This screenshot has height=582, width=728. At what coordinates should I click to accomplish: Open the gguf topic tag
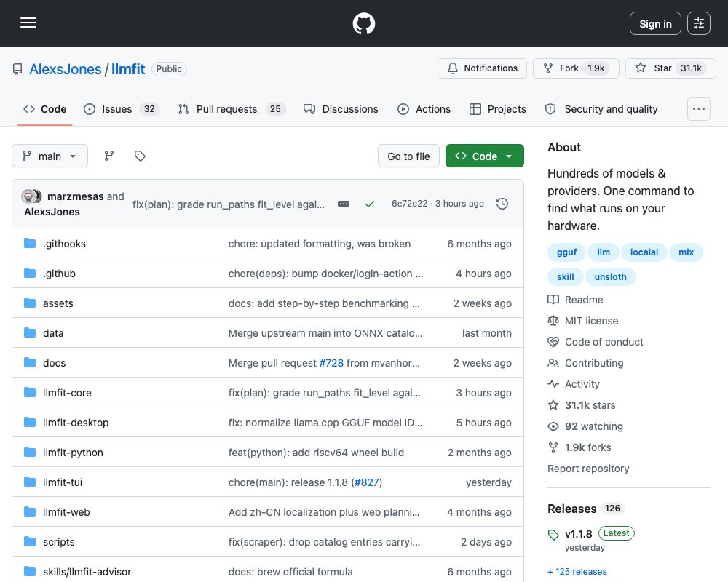[566, 252]
